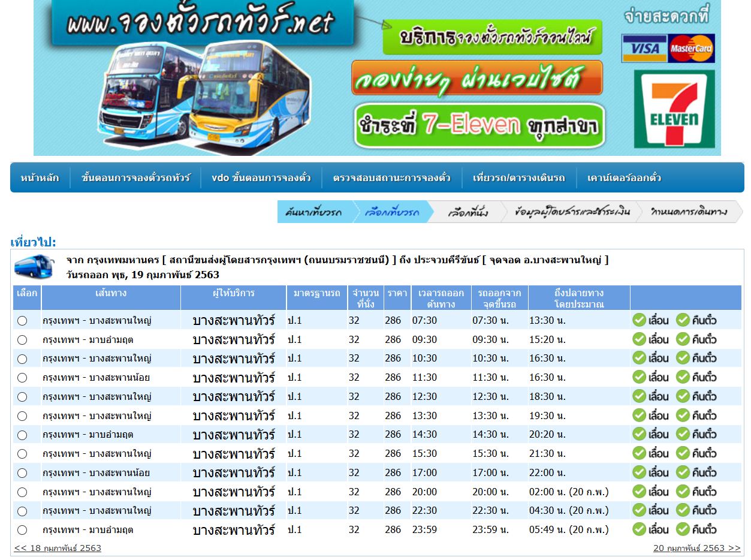751x560 pixels.
Task: Click the เลื่อน check icon in the 17:00 row
Action: (x=640, y=472)
